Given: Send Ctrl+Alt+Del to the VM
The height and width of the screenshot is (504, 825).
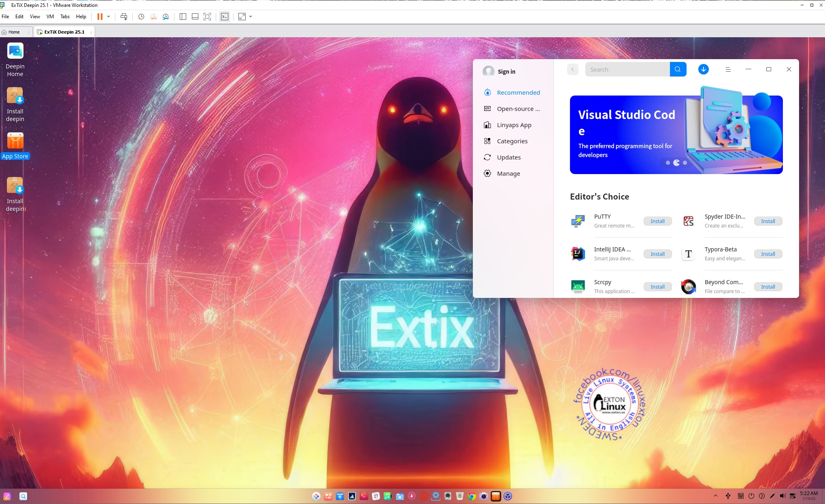Looking at the screenshot, I should coord(124,17).
